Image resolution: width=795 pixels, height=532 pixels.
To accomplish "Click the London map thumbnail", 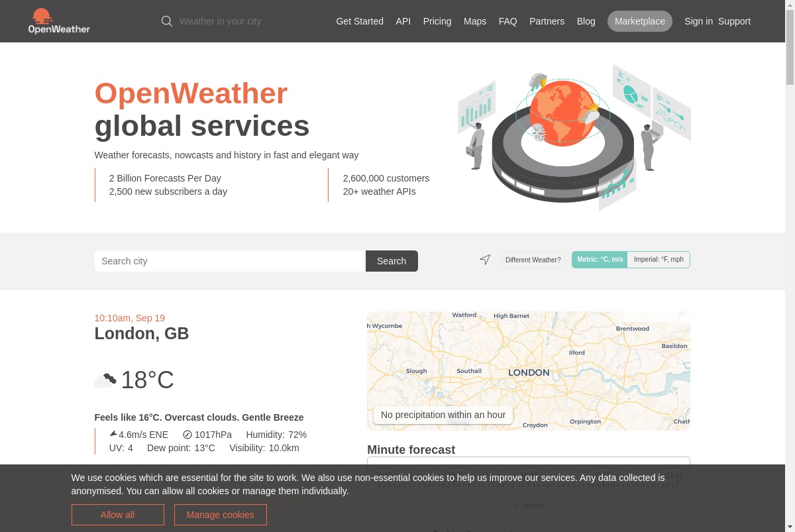I will tap(529, 371).
